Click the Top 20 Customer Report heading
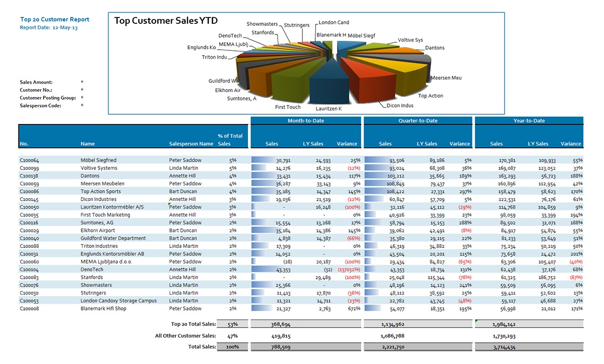Screen dimensions: 604x364 click(x=55, y=19)
